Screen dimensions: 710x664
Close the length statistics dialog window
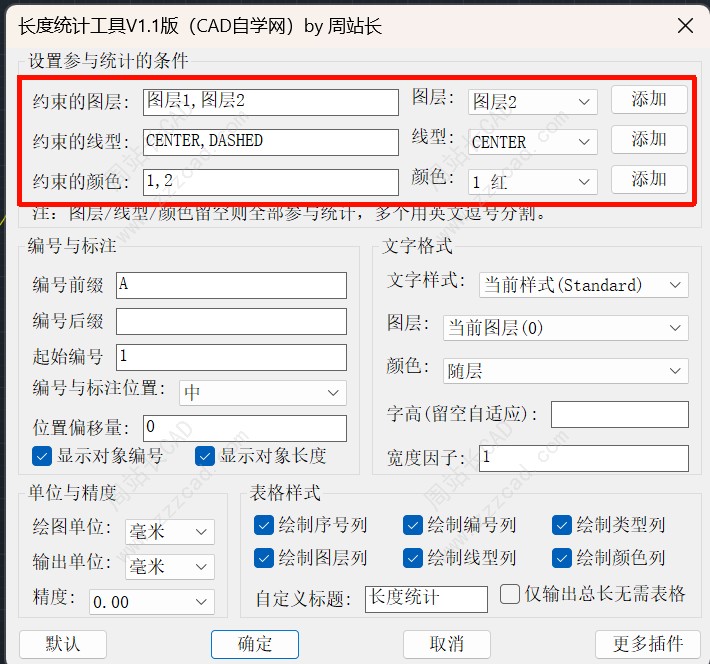pos(685,26)
